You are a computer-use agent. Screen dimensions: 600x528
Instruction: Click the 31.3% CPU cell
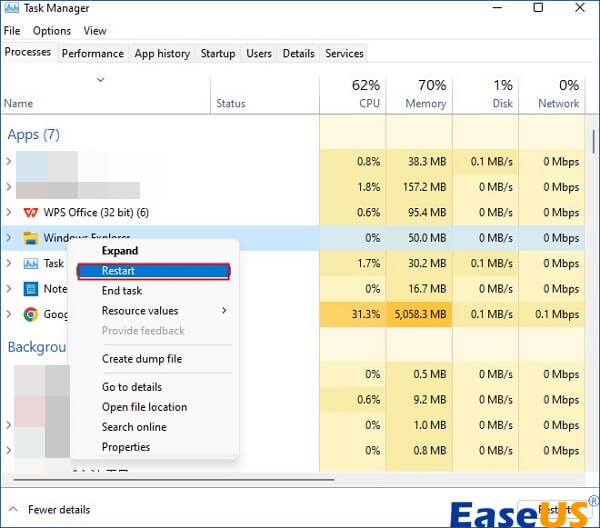click(353, 314)
